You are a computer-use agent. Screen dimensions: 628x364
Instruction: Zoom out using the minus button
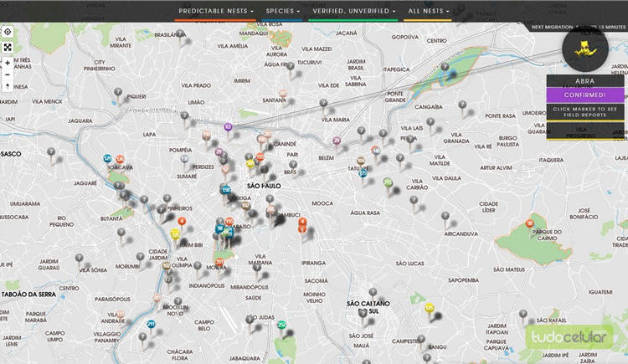(8, 74)
